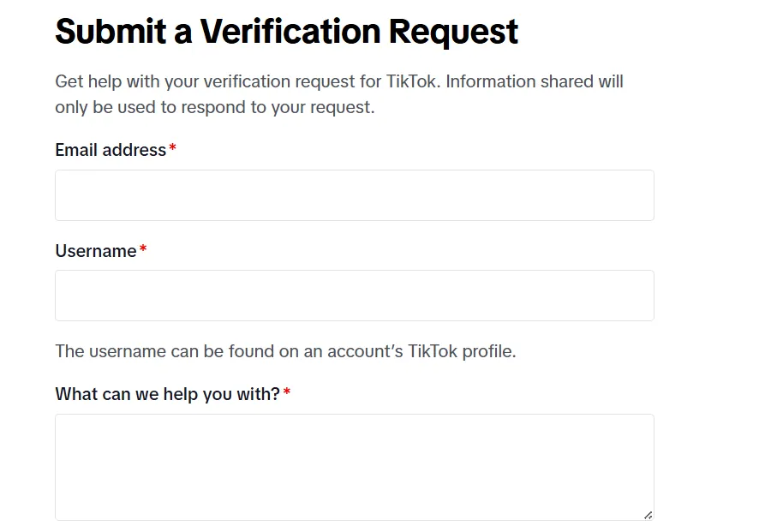Image resolution: width=783 pixels, height=532 pixels.
Task: Click the "Submit a Verification Request" heading
Action: point(286,32)
